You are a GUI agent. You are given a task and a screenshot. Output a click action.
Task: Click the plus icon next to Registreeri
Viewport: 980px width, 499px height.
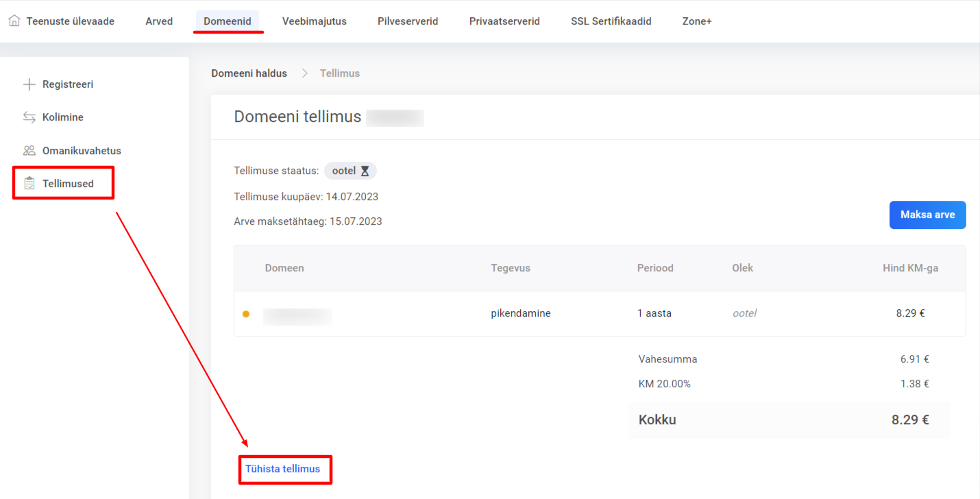point(29,84)
